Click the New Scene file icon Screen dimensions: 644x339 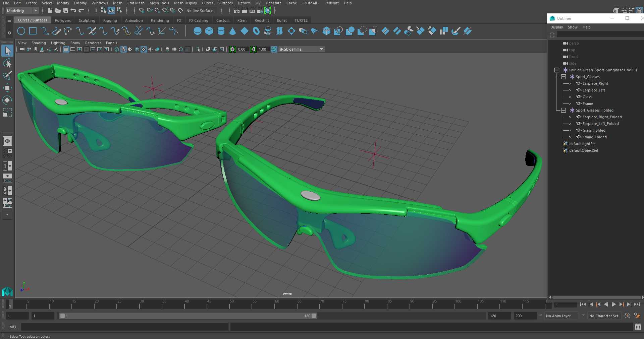(x=50, y=11)
